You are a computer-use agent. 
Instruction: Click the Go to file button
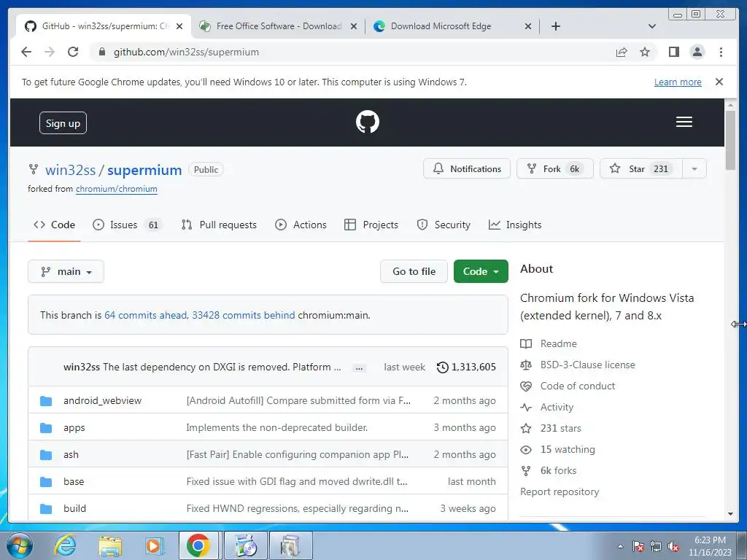[414, 271]
